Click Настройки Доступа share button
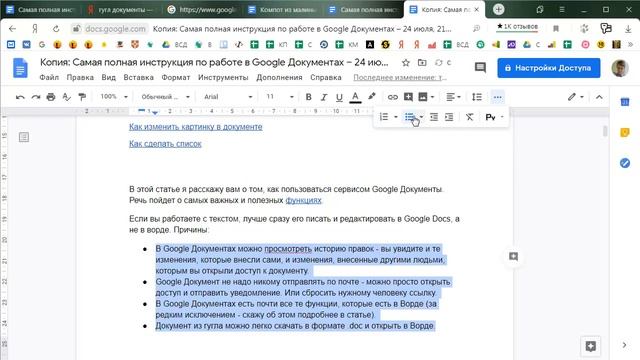The image size is (640, 360). (549, 68)
